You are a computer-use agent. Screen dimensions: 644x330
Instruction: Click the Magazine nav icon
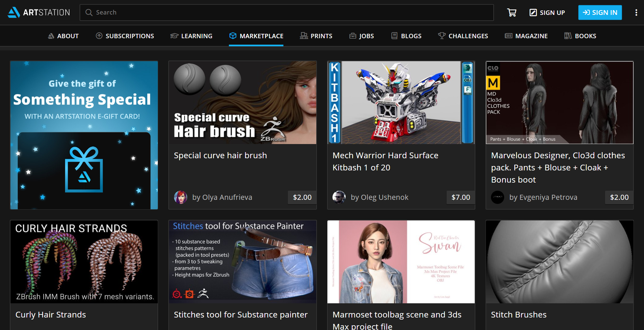(x=509, y=36)
